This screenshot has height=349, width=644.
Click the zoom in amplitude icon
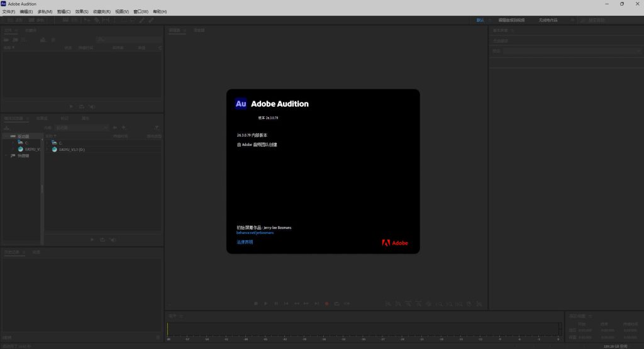tap(388, 304)
